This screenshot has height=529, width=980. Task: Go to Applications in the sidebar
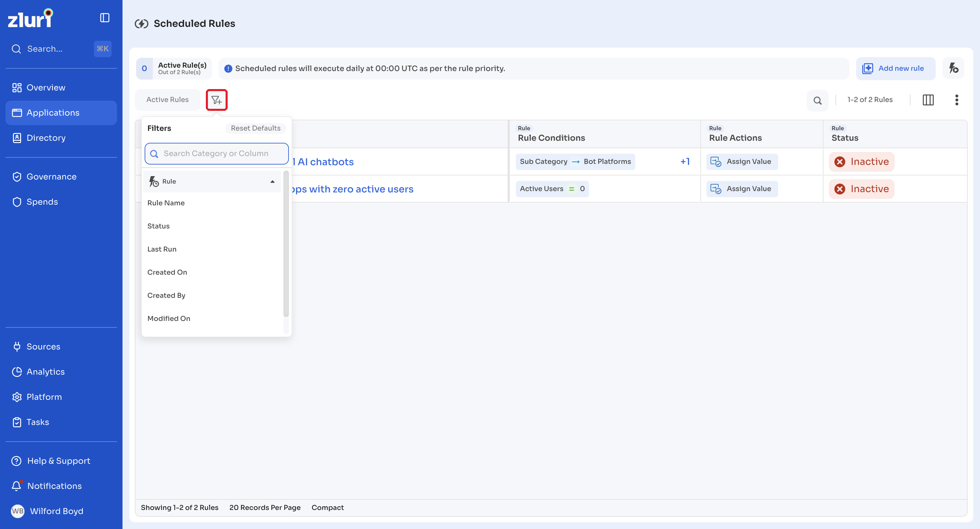(x=61, y=113)
